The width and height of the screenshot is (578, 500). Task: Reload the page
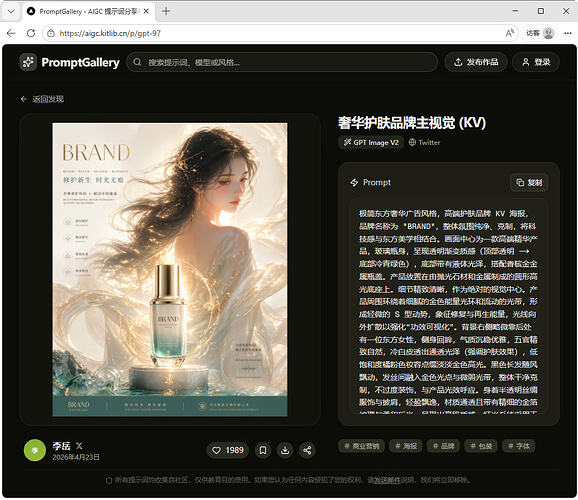point(31,33)
